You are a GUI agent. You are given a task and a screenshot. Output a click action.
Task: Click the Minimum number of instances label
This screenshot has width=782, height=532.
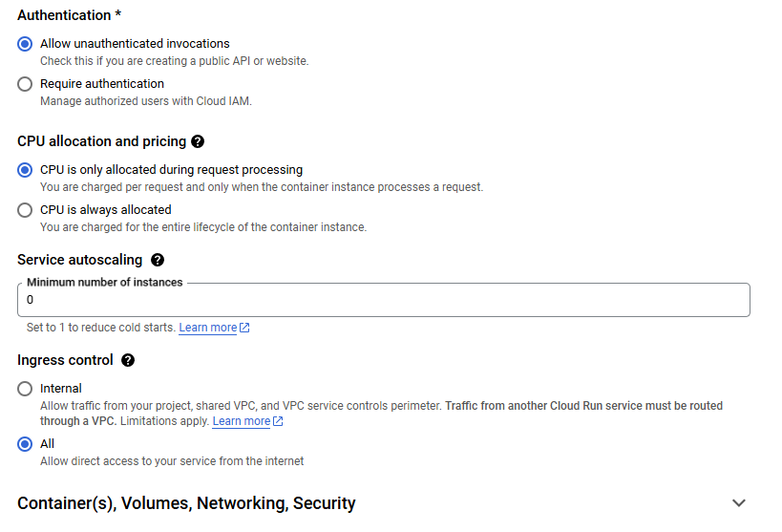(104, 283)
